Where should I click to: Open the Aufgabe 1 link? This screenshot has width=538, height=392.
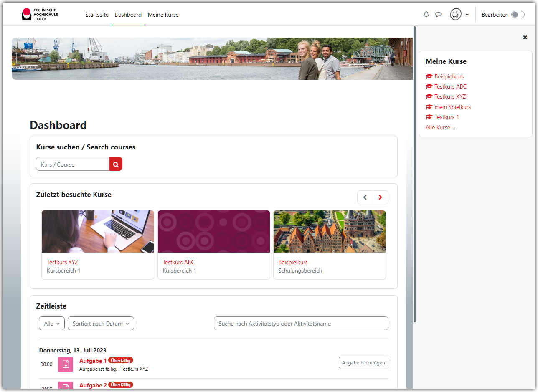click(93, 361)
